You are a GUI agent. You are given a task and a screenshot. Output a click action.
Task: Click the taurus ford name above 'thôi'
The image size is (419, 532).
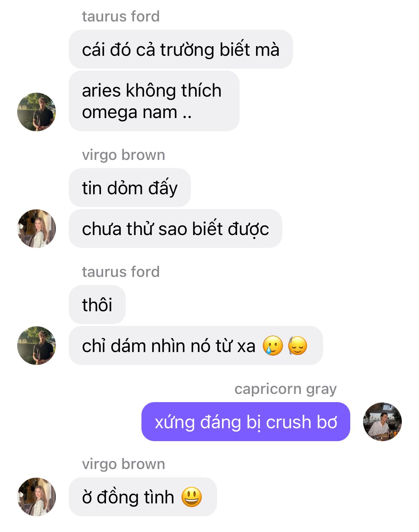point(121,272)
